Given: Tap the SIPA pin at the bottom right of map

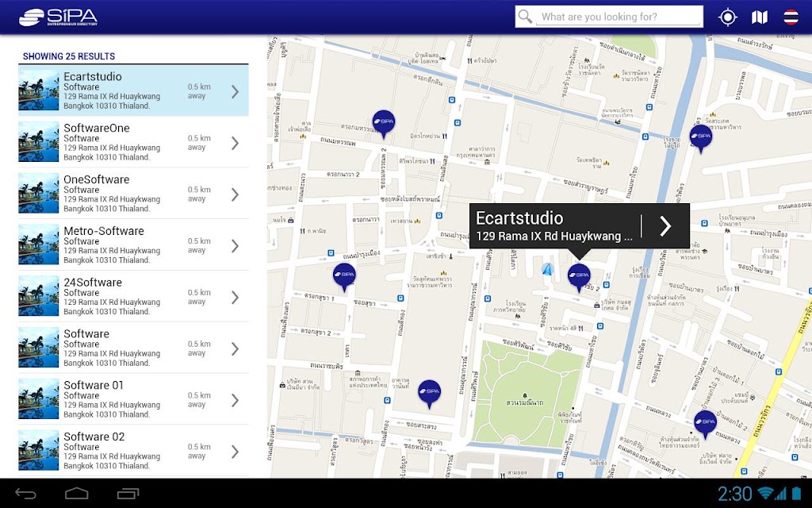Looking at the screenshot, I should click(705, 425).
